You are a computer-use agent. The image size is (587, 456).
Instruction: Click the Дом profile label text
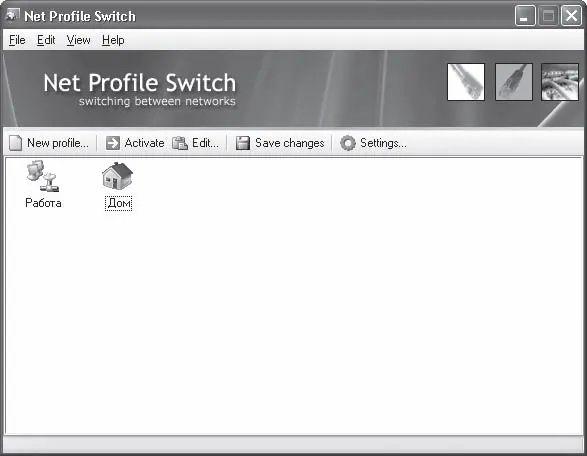pyautogui.click(x=119, y=203)
